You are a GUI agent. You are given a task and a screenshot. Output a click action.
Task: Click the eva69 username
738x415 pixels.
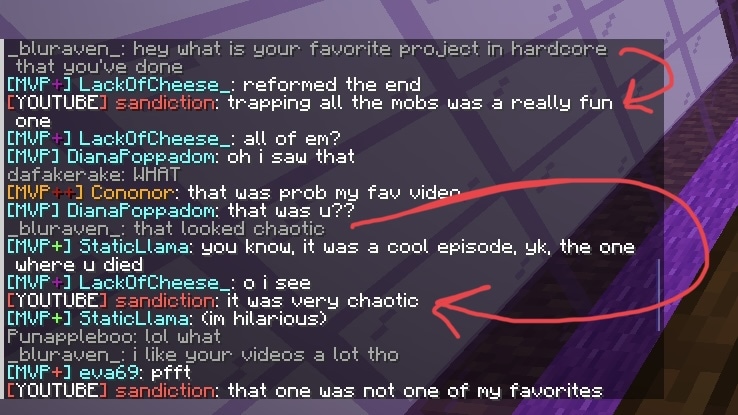109,373
